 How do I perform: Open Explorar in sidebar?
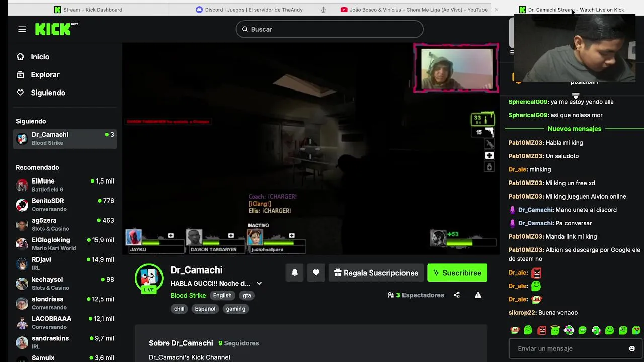click(x=45, y=75)
